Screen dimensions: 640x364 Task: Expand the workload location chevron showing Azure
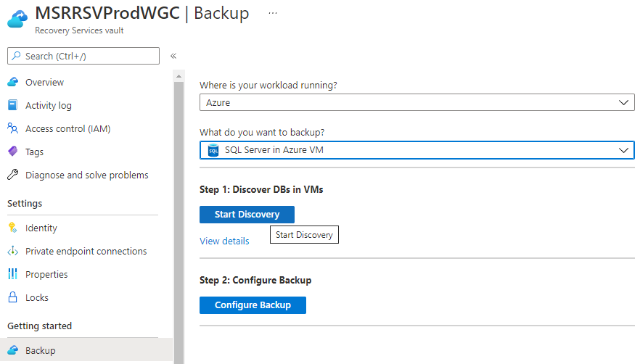click(x=623, y=102)
